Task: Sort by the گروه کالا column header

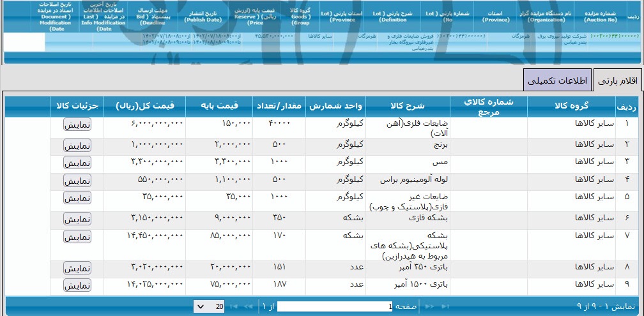Action: pyautogui.click(x=571, y=107)
